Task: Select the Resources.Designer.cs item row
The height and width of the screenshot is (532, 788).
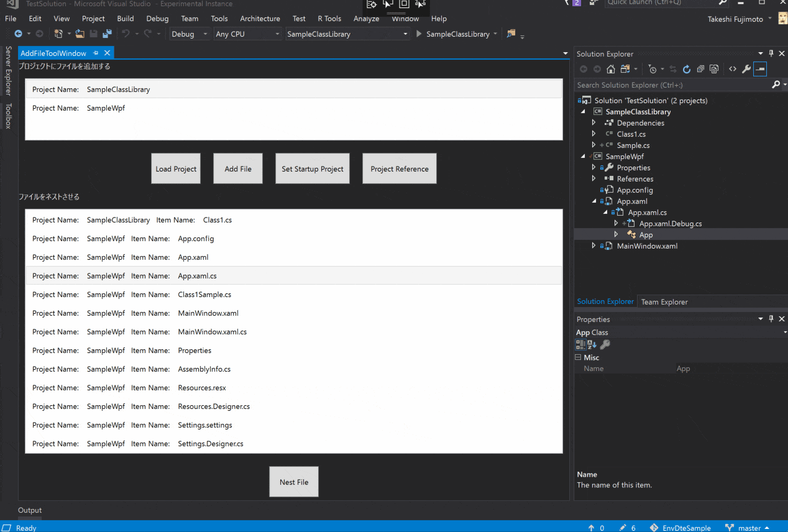Action: [293, 406]
